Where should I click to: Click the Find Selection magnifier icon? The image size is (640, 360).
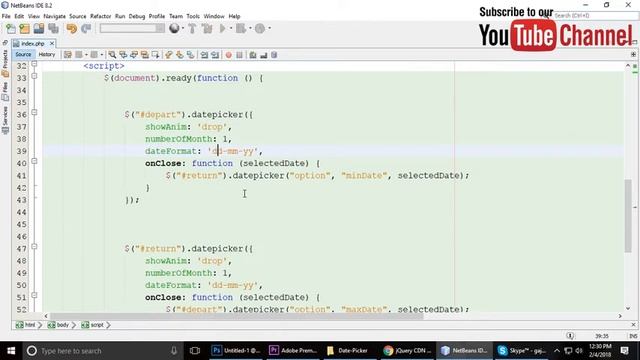[112, 55]
